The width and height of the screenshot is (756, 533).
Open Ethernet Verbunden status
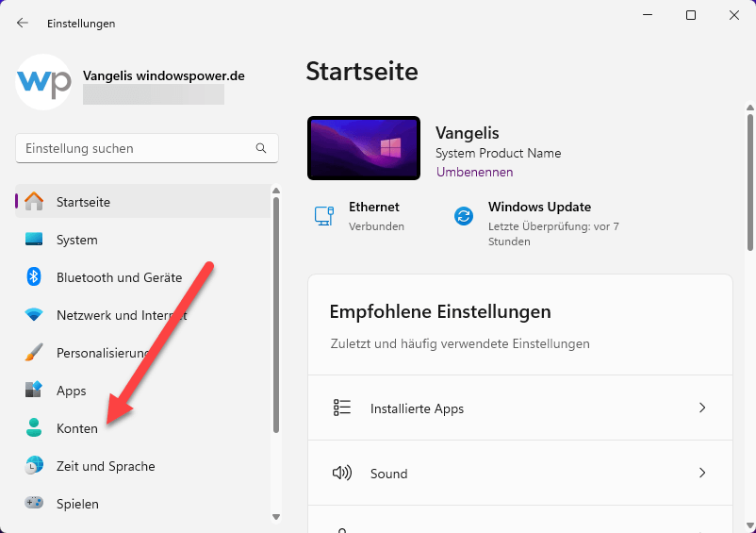(359, 216)
